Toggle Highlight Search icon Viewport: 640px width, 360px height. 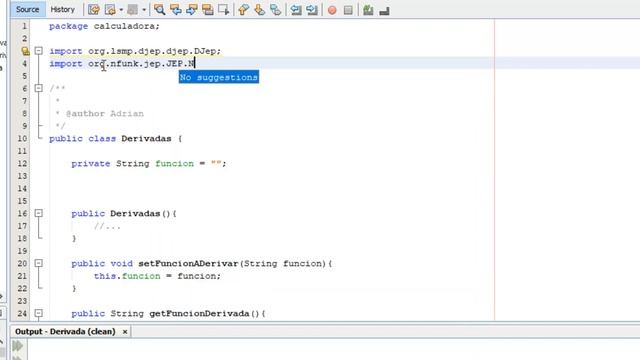click(x=208, y=10)
